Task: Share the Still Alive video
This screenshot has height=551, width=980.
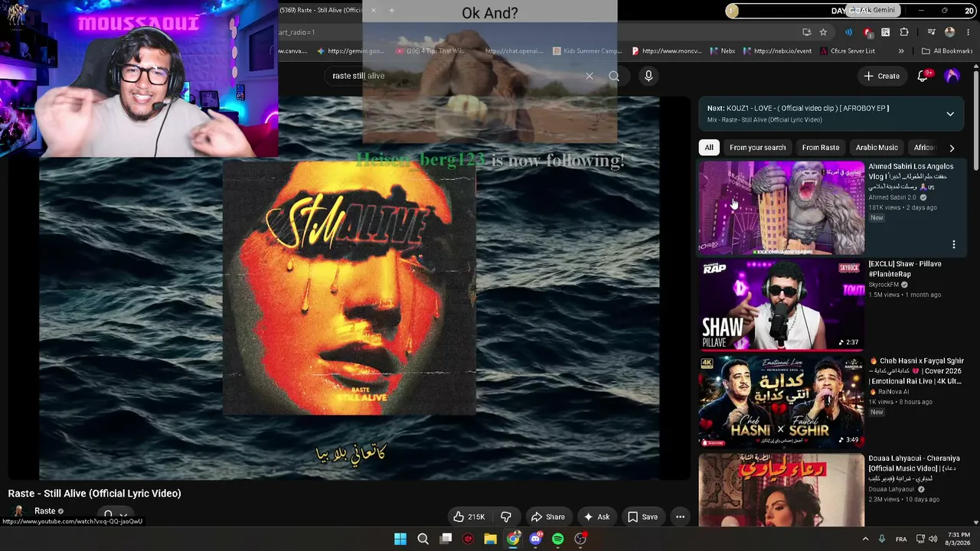Action: coord(547,517)
